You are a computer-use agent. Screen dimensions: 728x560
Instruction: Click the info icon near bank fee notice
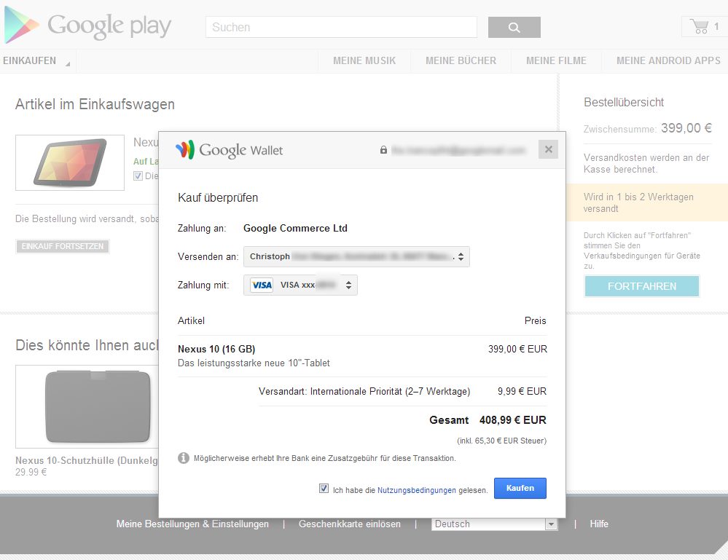184,458
